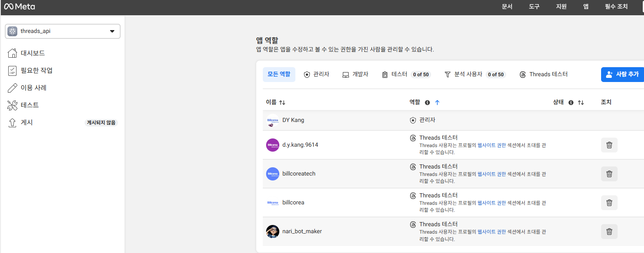Viewport: 644px width, 253px height.
Task: Open 대시보드 in the sidebar
Action: (x=33, y=53)
